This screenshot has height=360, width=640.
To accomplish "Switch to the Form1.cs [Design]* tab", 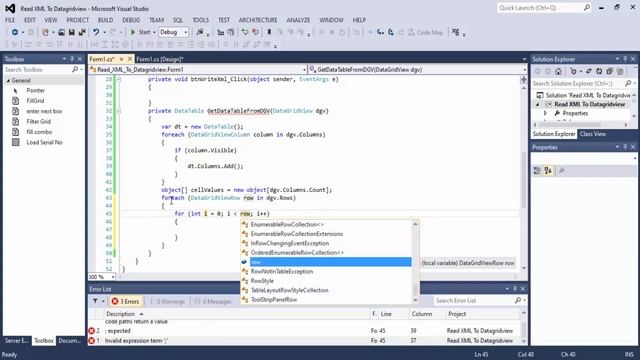I will click(160, 59).
